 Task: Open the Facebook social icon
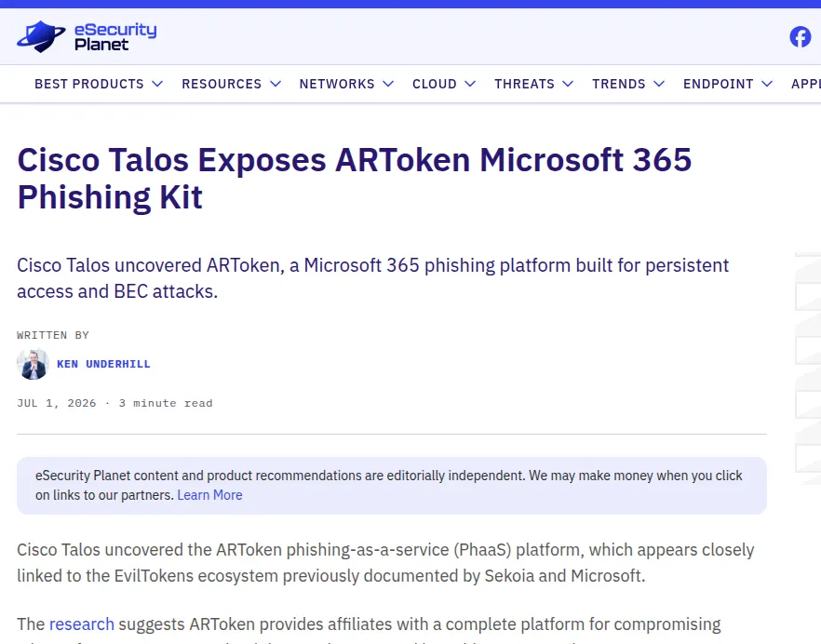(801, 36)
